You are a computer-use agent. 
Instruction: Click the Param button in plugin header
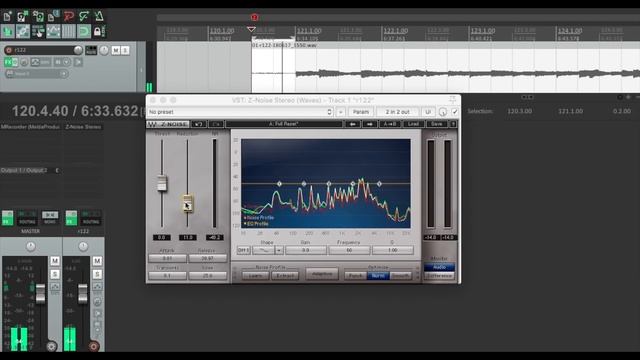click(x=361, y=112)
